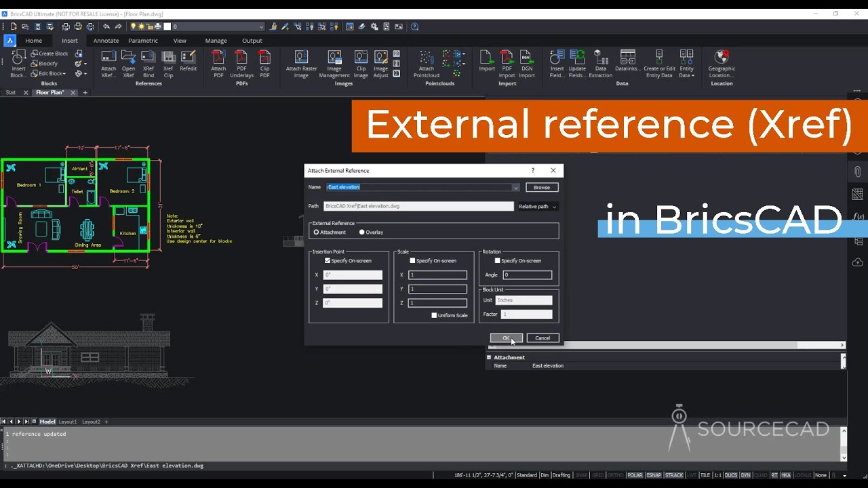Open the None dropdown in status bar
This screenshot has width=868, height=488.
click(x=822, y=475)
